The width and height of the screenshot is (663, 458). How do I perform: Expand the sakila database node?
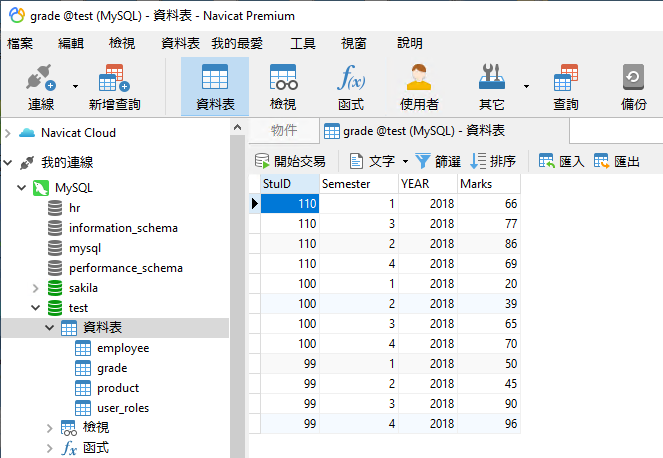(36, 288)
